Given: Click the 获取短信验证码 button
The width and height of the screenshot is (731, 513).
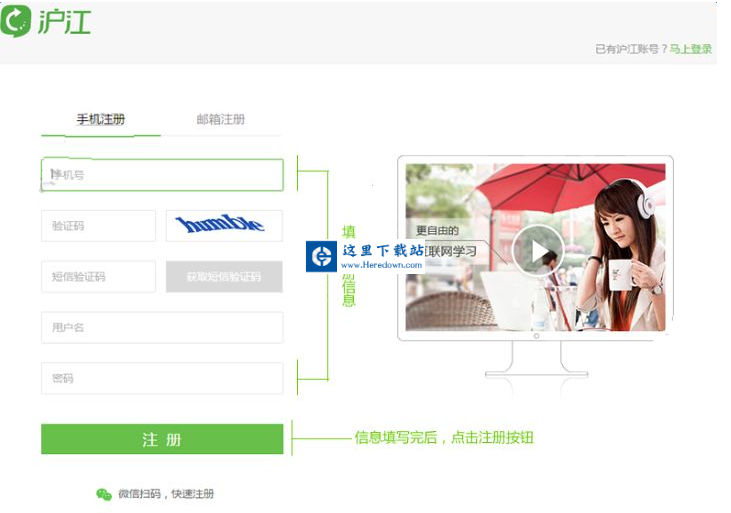Looking at the screenshot, I should click(x=224, y=277).
